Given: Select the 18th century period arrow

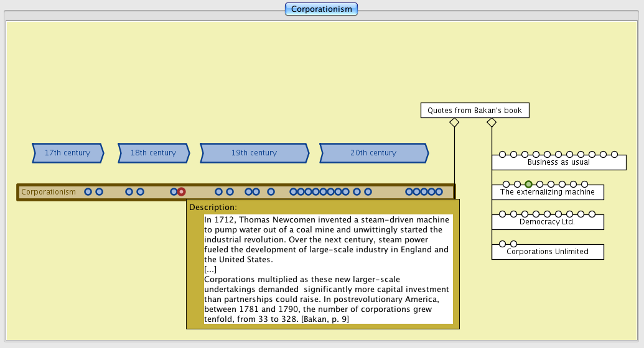Looking at the screenshot, I should (154, 153).
